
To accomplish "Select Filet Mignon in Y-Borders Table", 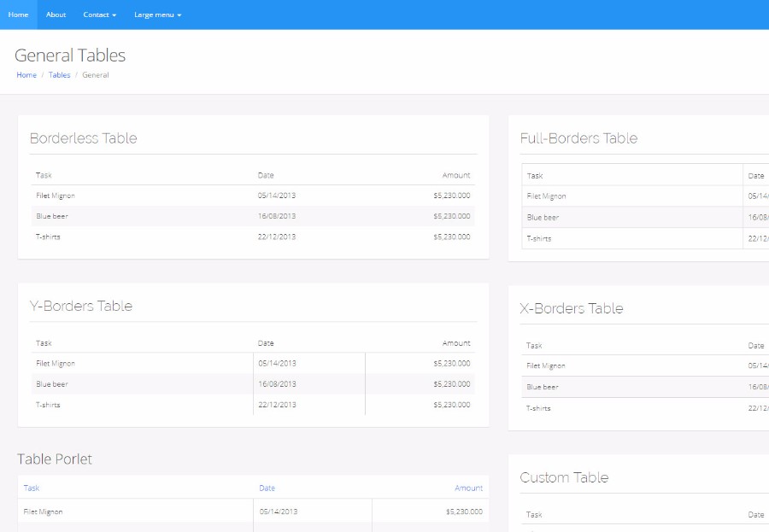I will [56, 364].
